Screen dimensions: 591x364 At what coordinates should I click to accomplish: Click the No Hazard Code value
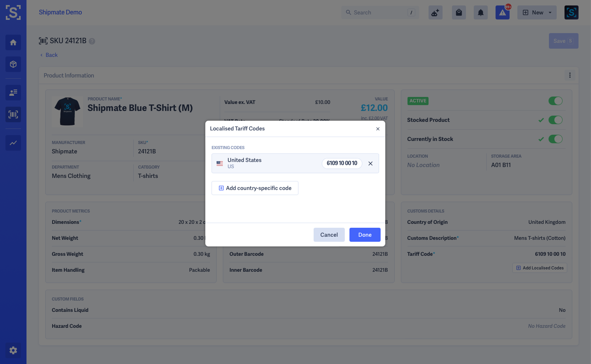coord(547,326)
